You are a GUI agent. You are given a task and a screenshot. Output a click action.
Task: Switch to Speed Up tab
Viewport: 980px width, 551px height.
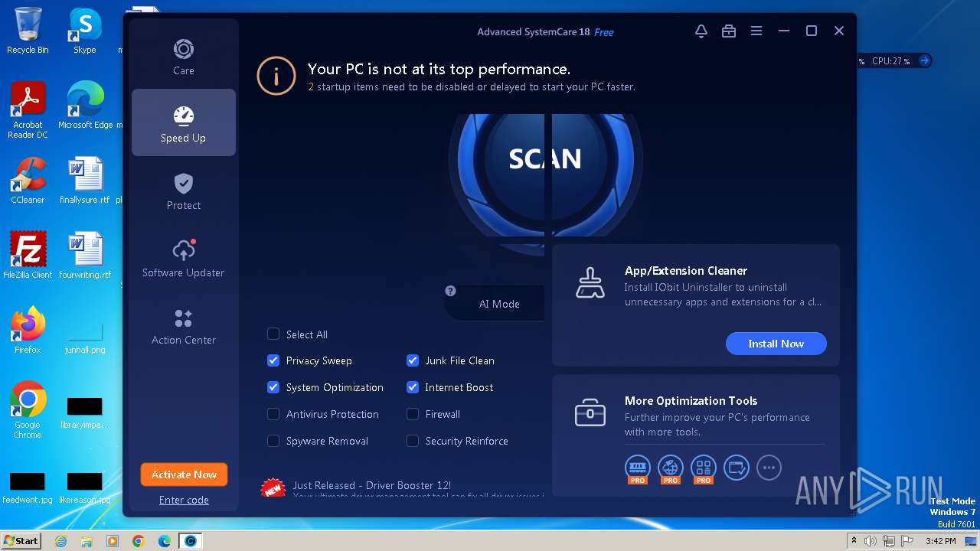184,122
